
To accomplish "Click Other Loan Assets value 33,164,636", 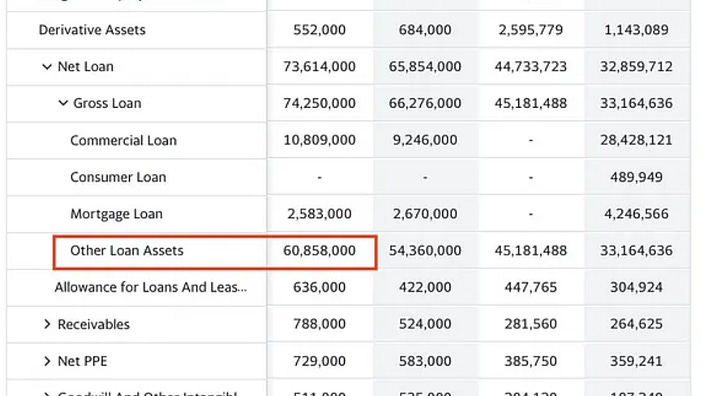I will click(x=636, y=251).
